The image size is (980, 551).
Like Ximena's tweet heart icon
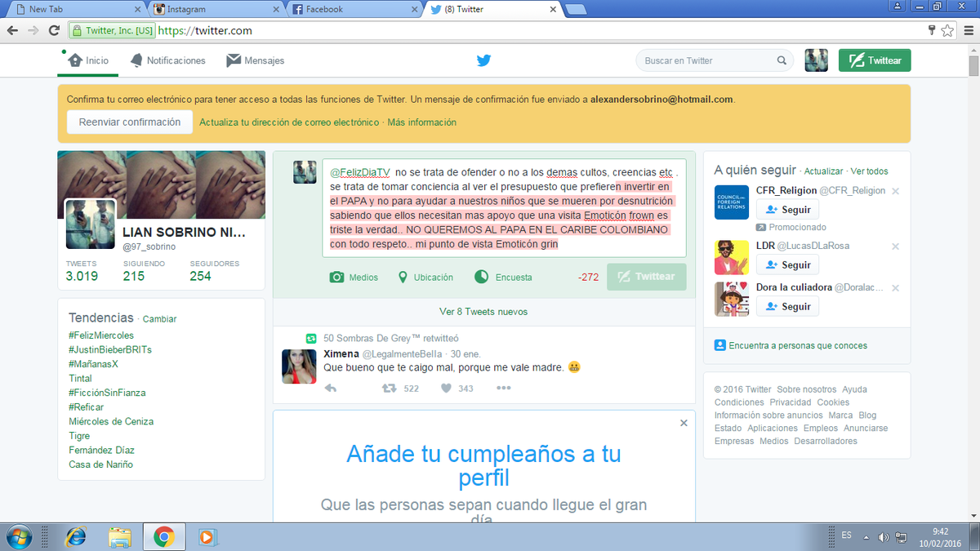click(x=446, y=389)
